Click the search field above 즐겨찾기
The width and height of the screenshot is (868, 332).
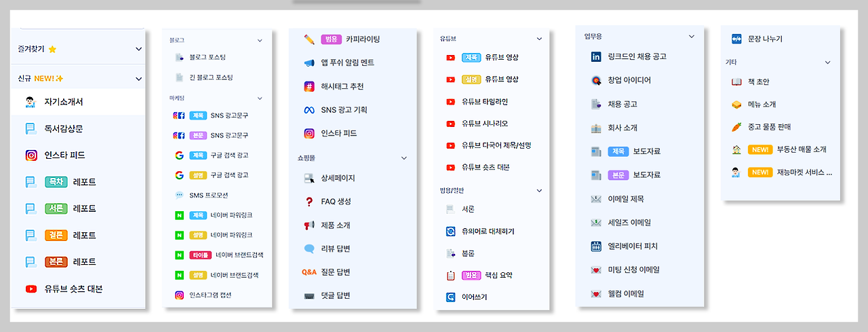point(81,29)
